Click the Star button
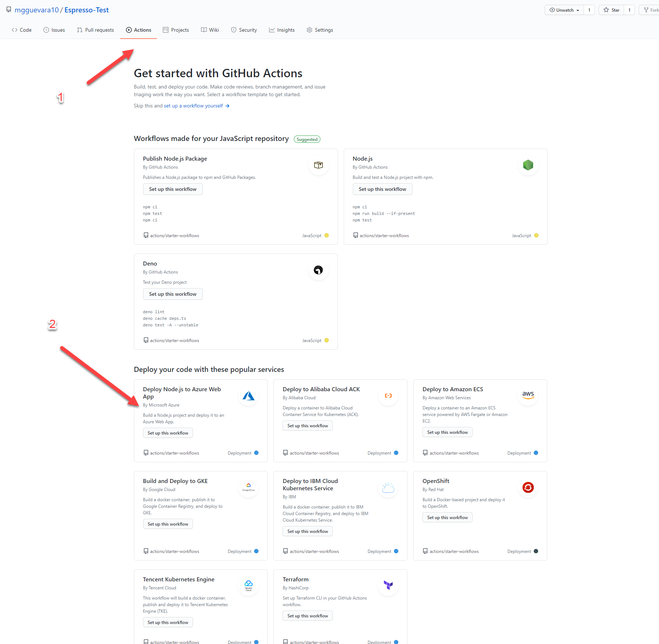 point(611,10)
